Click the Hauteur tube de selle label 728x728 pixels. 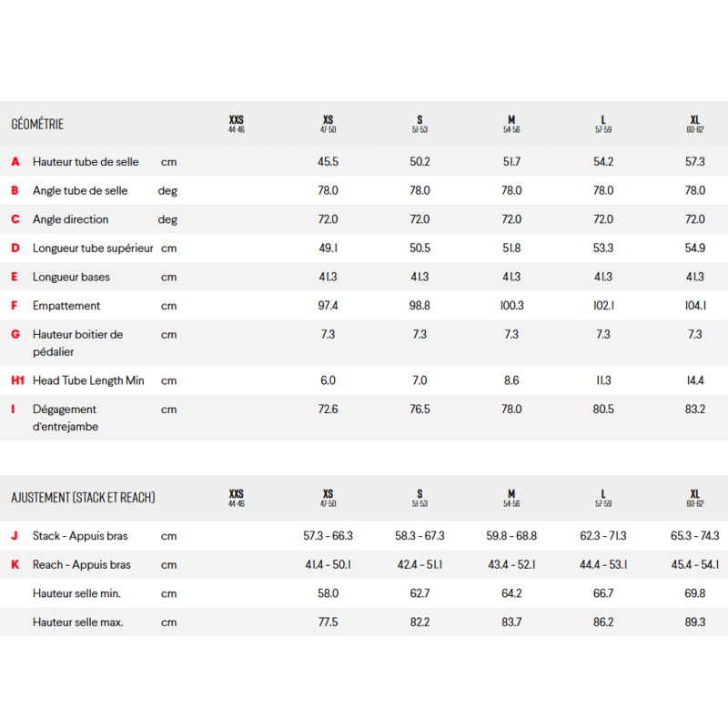(86, 162)
